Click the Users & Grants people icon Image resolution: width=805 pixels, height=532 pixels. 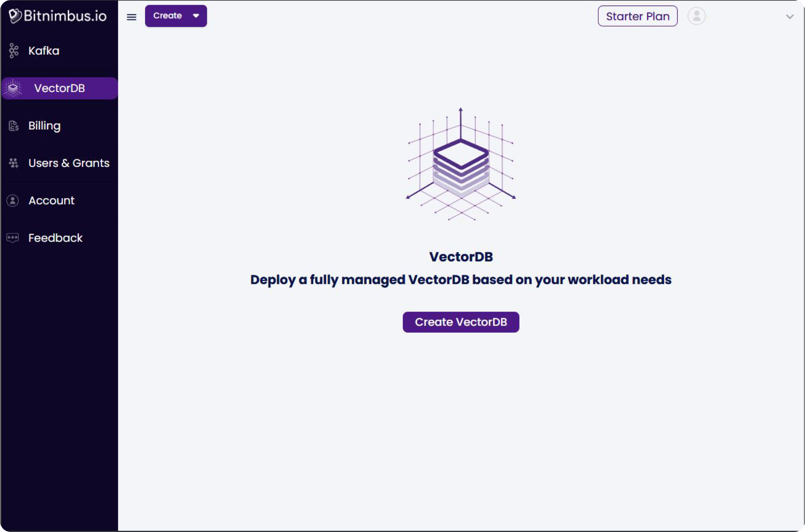(x=14, y=163)
